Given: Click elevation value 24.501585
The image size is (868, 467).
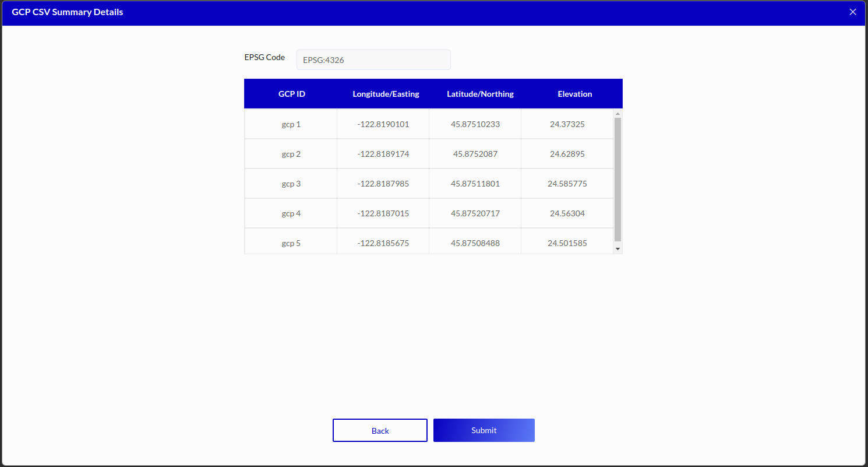Looking at the screenshot, I should coord(567,243).
